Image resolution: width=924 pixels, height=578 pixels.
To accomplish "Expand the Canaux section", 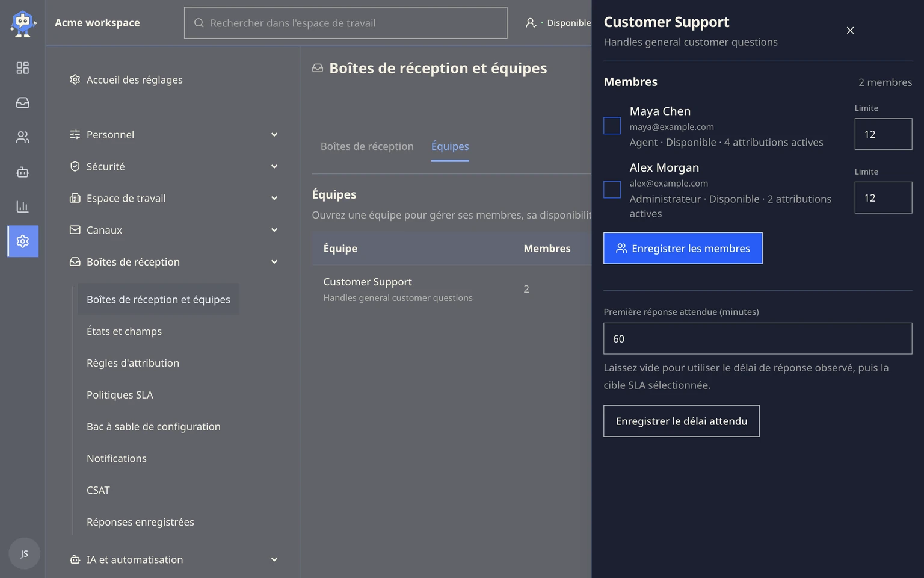I will [x=274, y=230].
